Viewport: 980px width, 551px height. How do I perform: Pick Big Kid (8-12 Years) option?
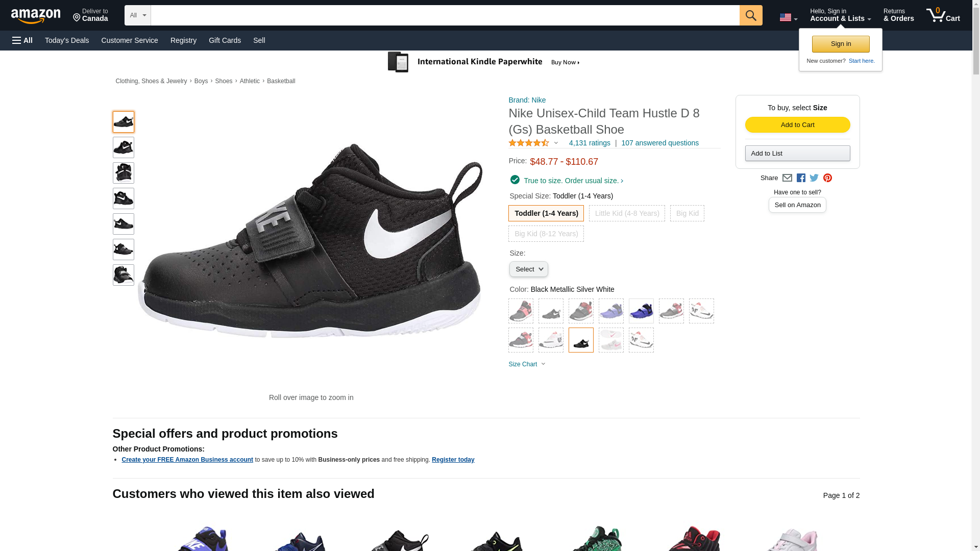click(546, 234)
